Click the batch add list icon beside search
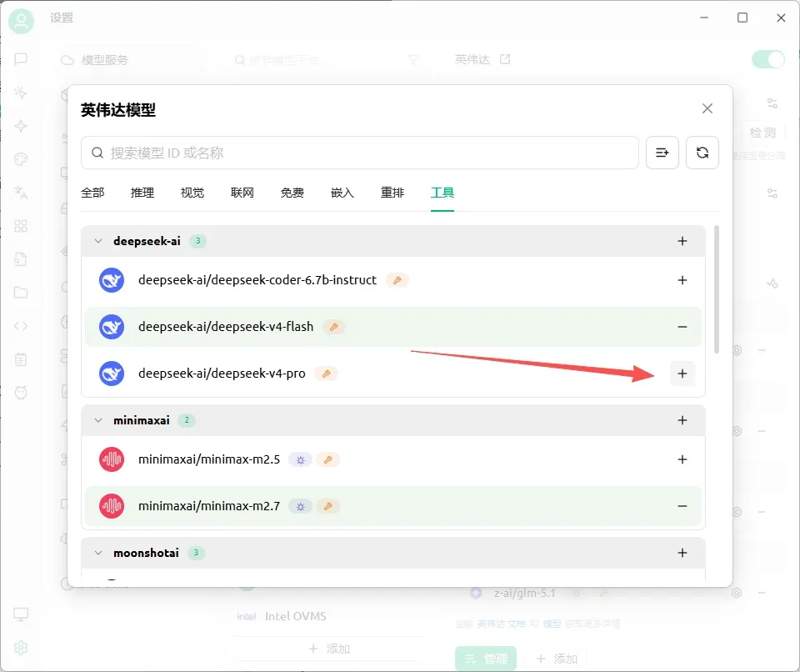The height and width of the screenshot is (672, 800). (662, 153)
